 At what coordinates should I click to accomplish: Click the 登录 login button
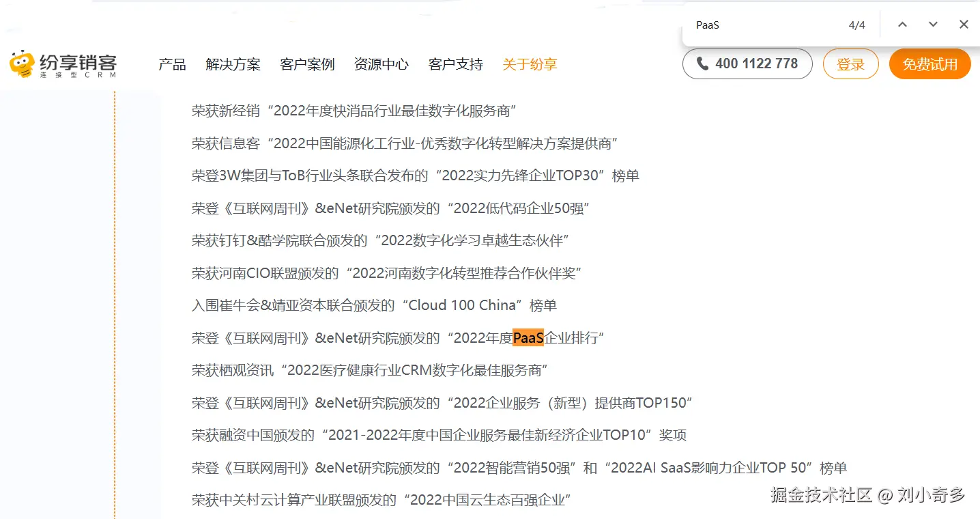coord(850,64)
